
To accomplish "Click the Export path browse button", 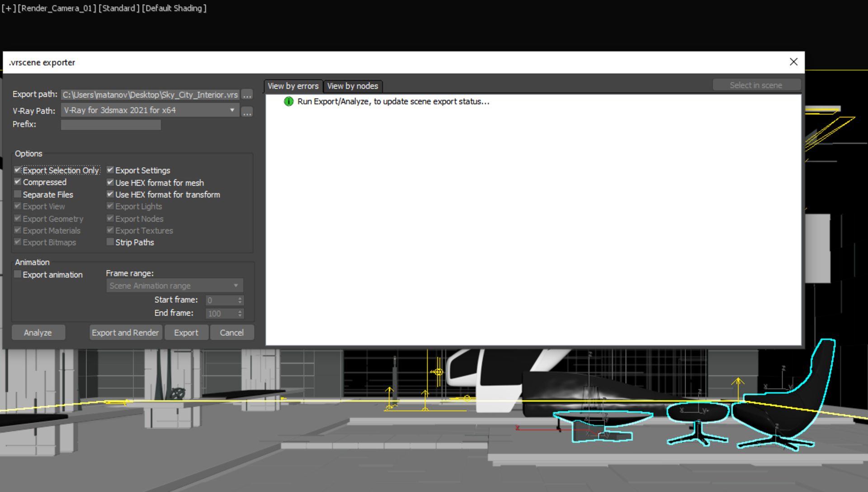I will tap(247, 95).
